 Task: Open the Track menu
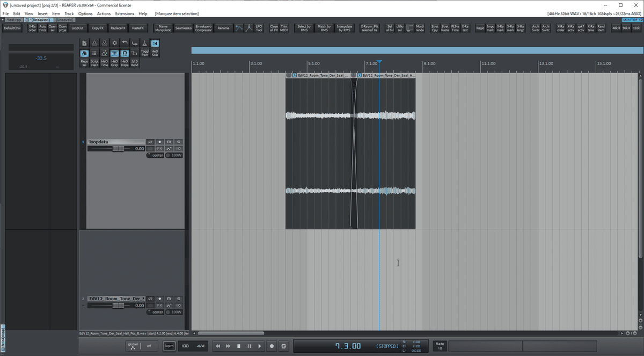[x=69, y=13]
